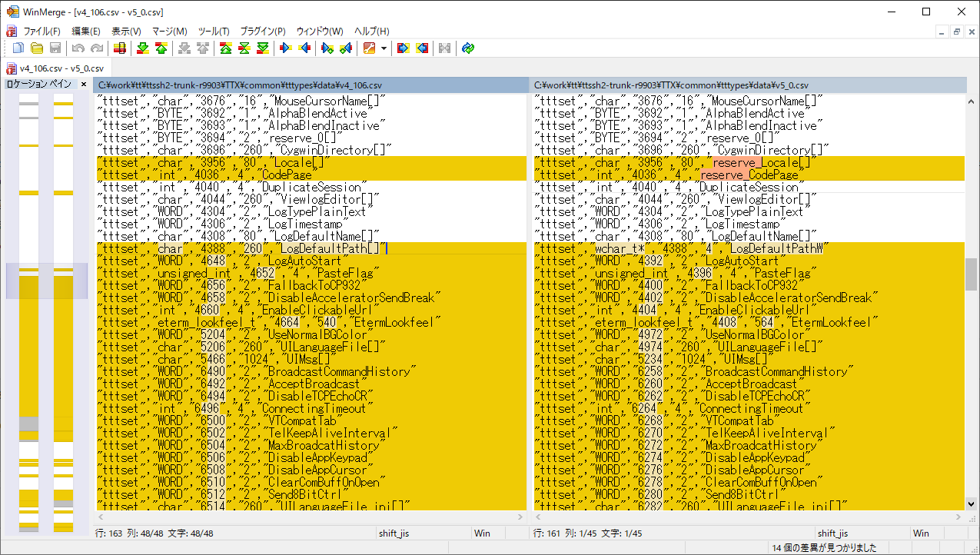Image resolution: width=980 pixels, height=555 pixels.
Task: Open the ファイル(F) menu
Action: click(x=42, y=32)
